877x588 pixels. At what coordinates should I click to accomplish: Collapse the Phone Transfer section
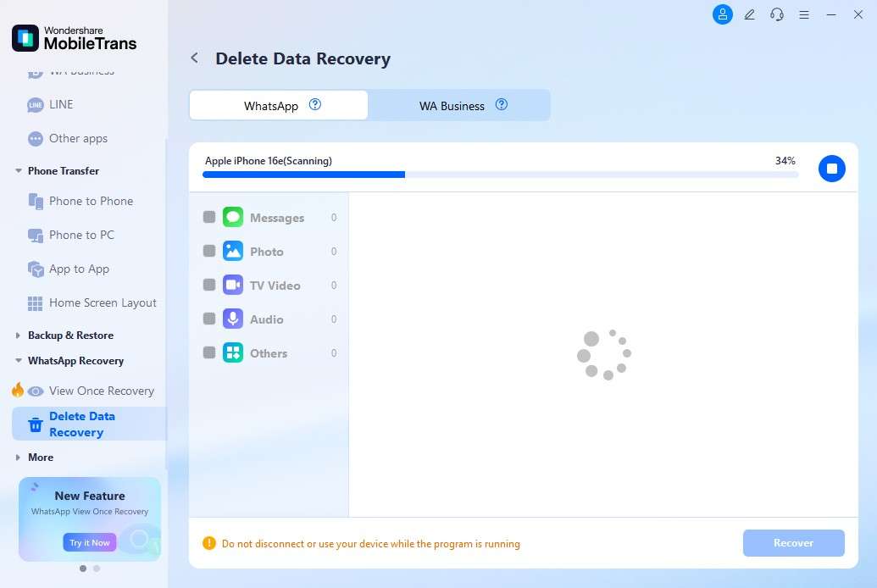tap(19, 171)
